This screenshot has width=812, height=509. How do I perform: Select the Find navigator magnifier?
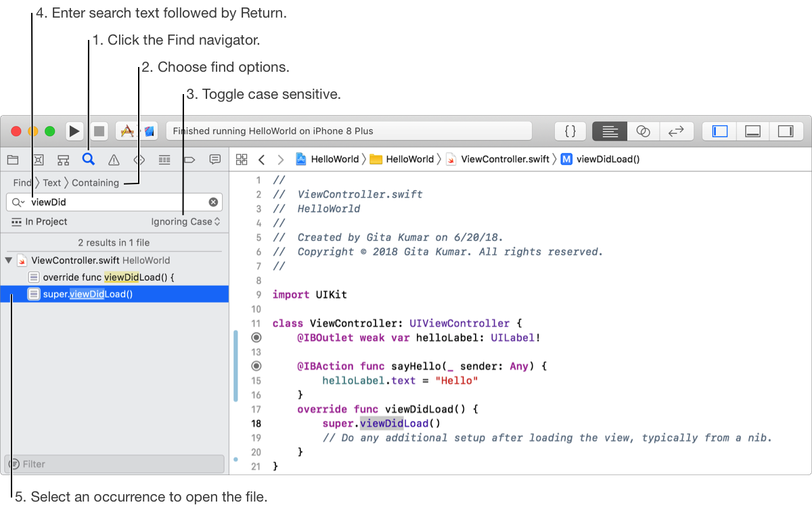tap(88, 159)
